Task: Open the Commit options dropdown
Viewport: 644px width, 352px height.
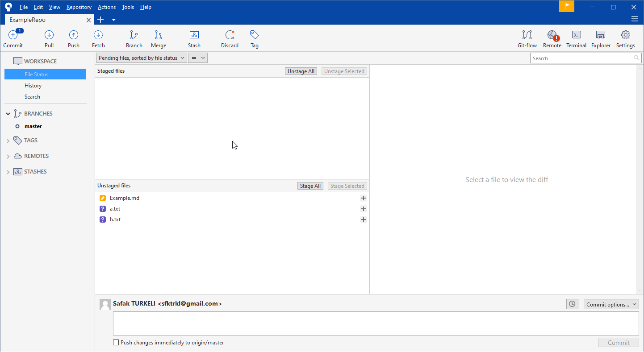Action: (611, 304)
